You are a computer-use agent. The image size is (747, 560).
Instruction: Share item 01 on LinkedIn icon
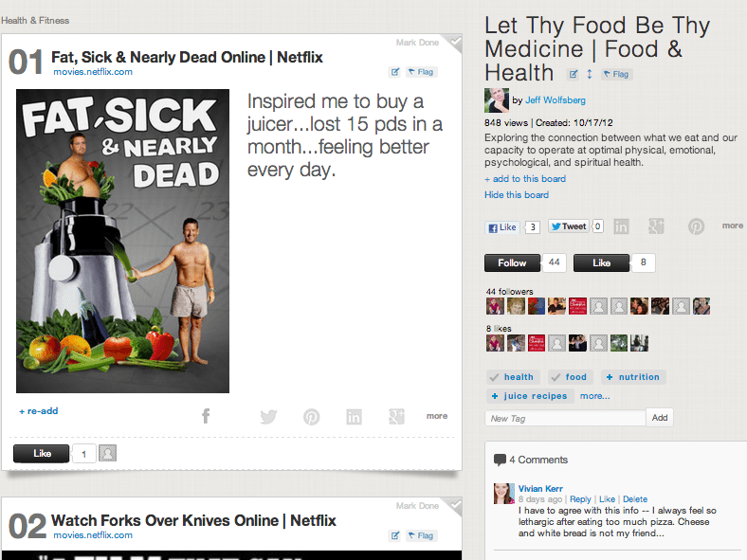354,417
